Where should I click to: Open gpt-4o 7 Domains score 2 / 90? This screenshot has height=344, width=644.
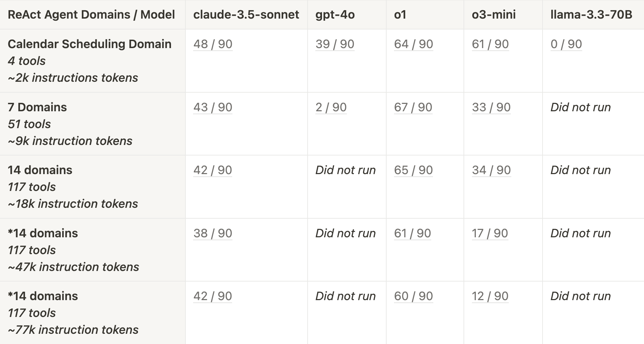click(x=331, y=107)
